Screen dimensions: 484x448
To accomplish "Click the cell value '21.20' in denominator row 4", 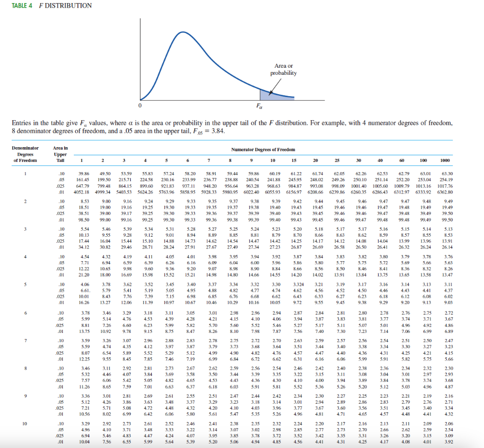I will [84, 275].
